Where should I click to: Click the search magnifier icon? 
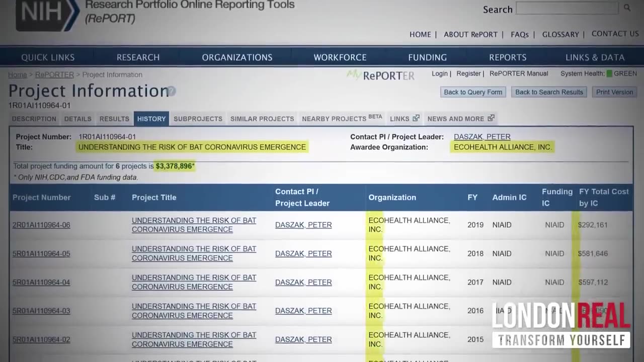click(627, 8)
